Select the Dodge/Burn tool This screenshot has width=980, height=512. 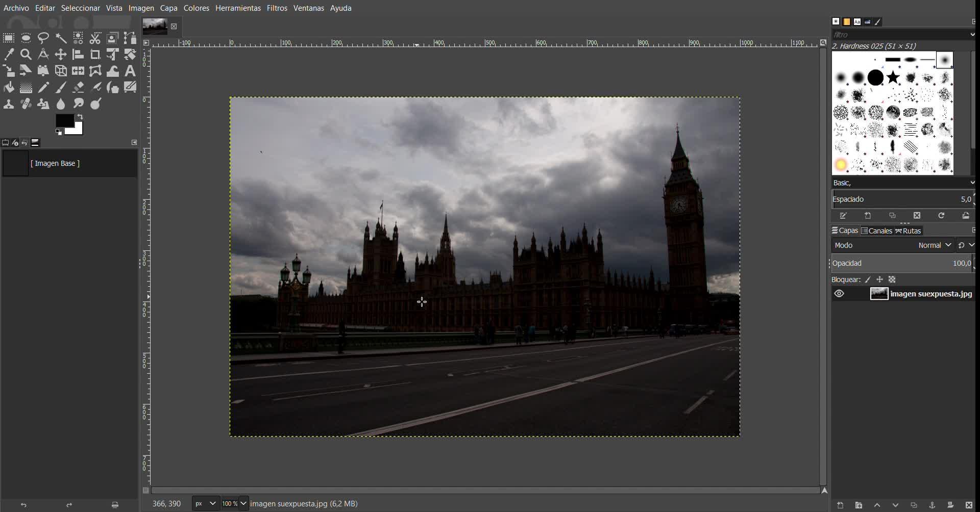click(95, 104)
